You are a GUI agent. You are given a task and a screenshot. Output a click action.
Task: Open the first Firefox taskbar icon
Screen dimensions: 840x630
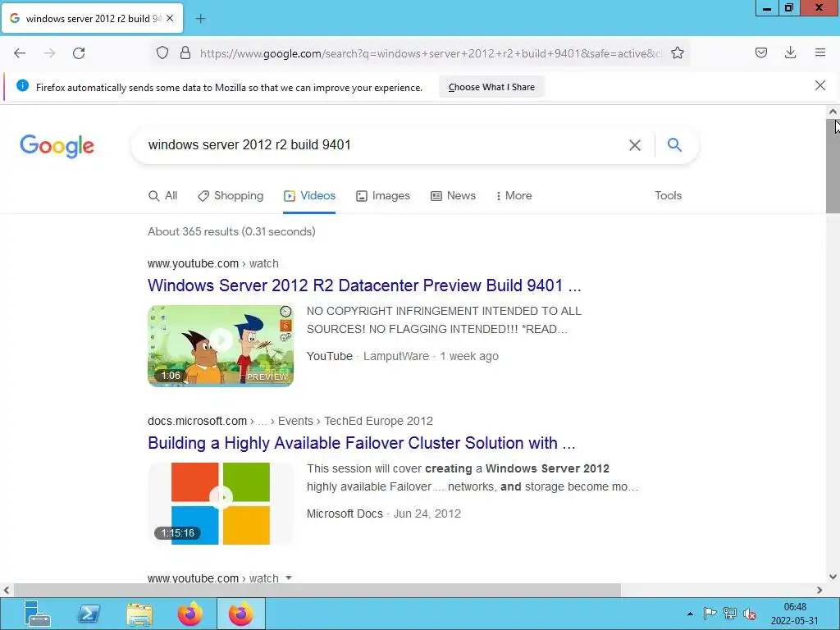tap(190, 614)
